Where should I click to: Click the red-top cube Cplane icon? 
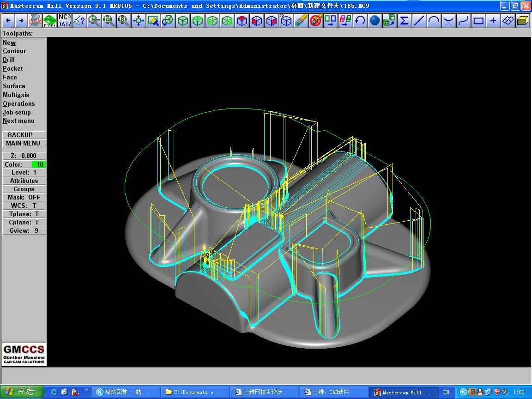click(x=242, y=21)
